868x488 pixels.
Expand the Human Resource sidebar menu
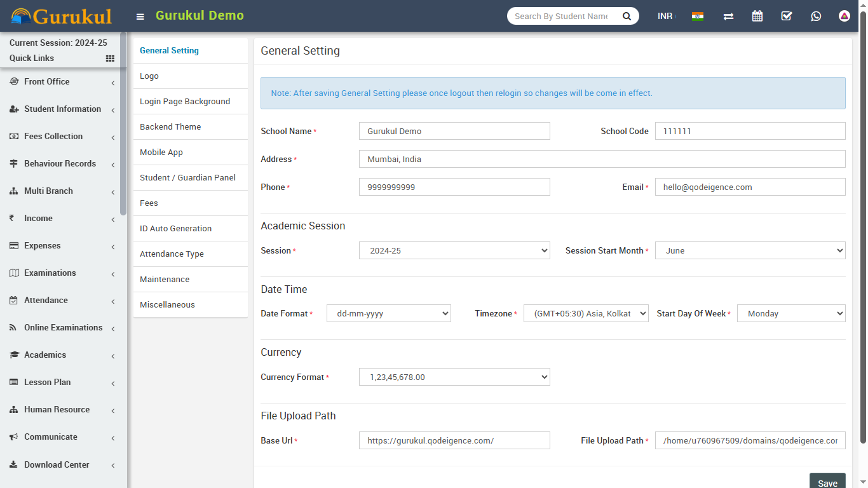(62, 410)
